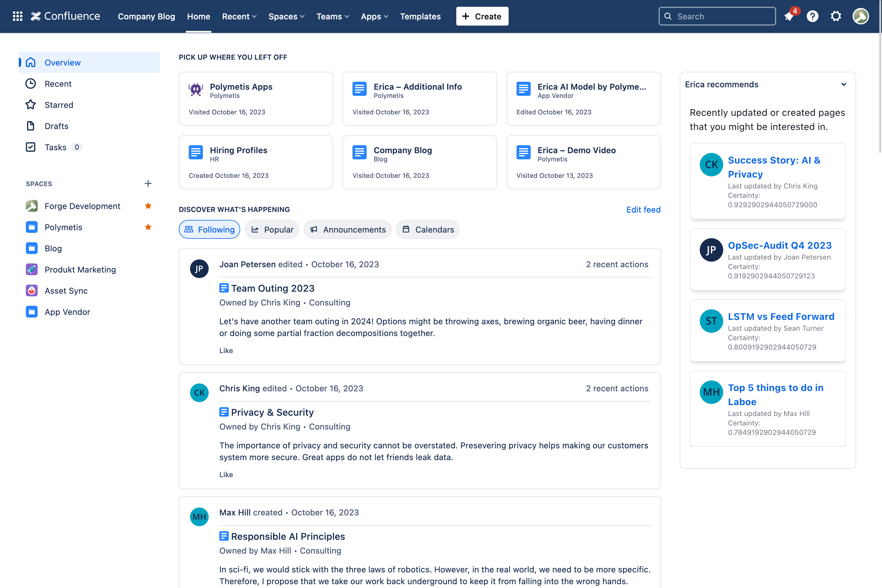The width and height of the screenshot is (882, 588).
Task: Click the Create button
Action: pos(482,16)
